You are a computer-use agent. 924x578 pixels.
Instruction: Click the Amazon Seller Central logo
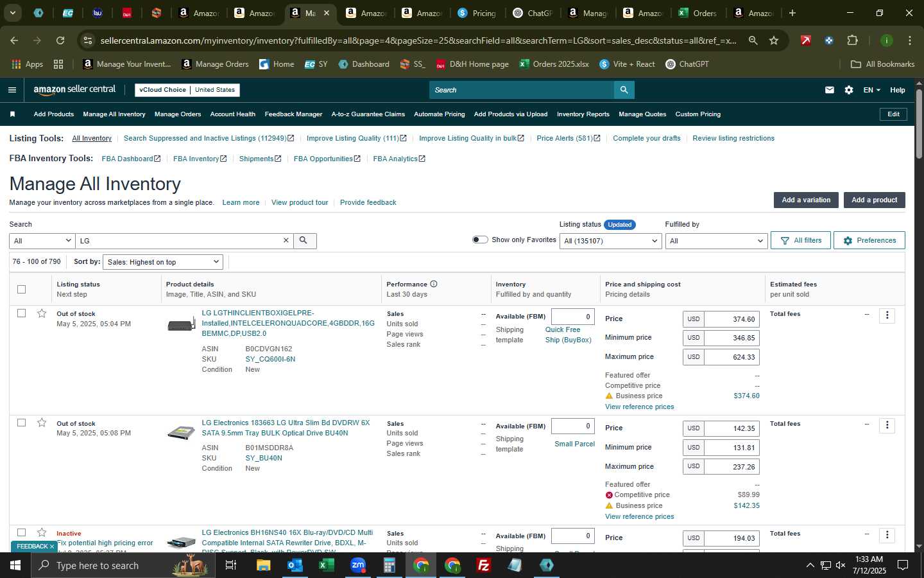point(74,90)
